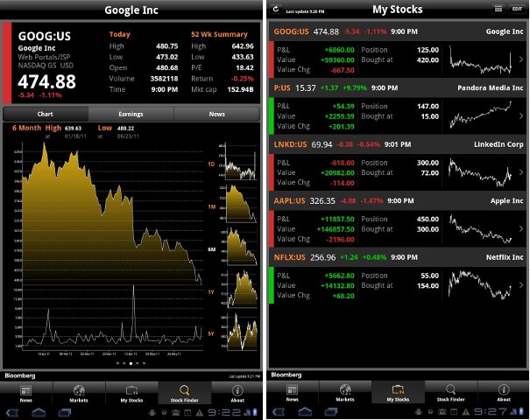Tap Pandora Value Chg +201.39
This screenshot has height=420, width=530.
coord(342,127)
